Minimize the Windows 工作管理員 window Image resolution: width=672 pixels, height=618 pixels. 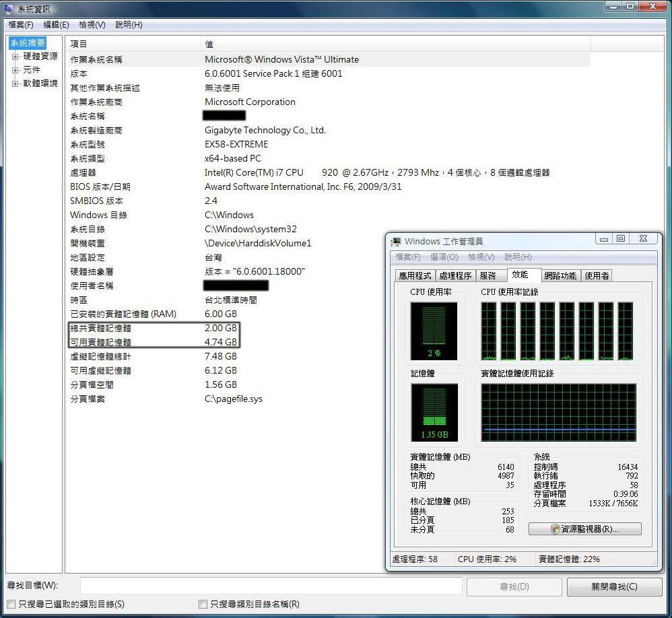coord(604,239)
